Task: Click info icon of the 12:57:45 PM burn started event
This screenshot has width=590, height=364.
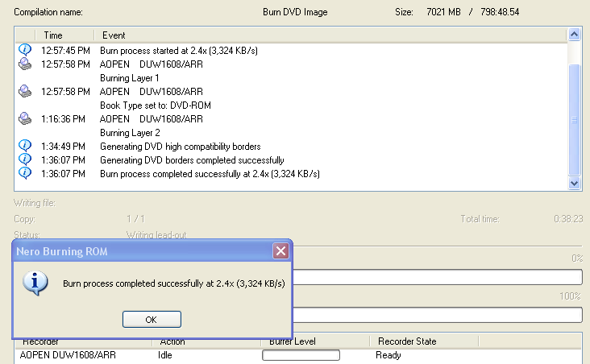Action: (25, 50)
